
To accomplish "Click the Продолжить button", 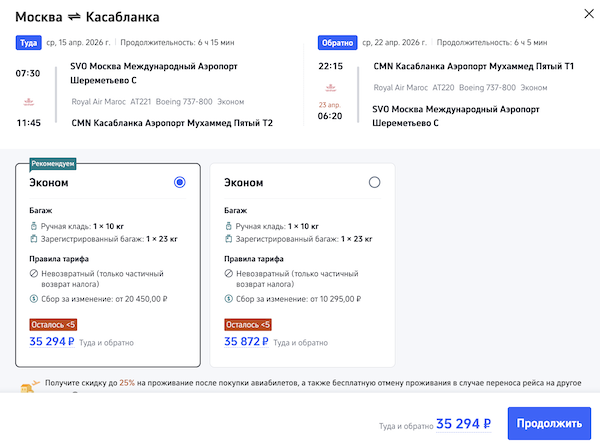I will [549, 423].
